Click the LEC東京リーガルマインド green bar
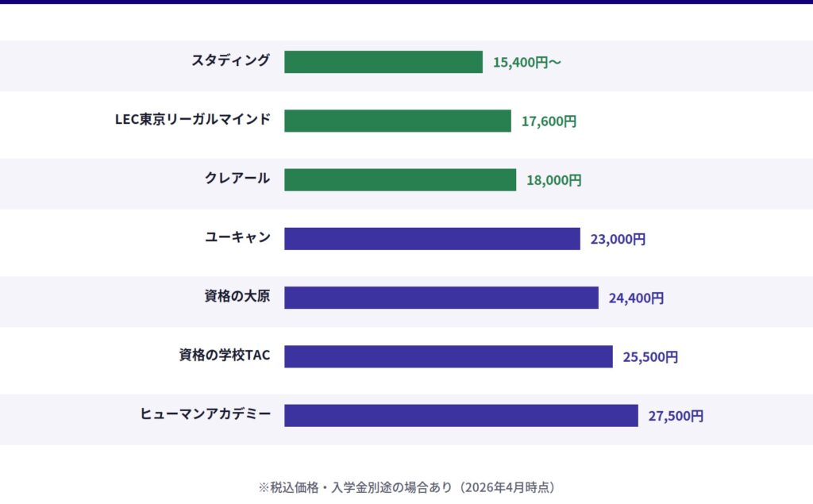813x504 pixels. point(398,121)
